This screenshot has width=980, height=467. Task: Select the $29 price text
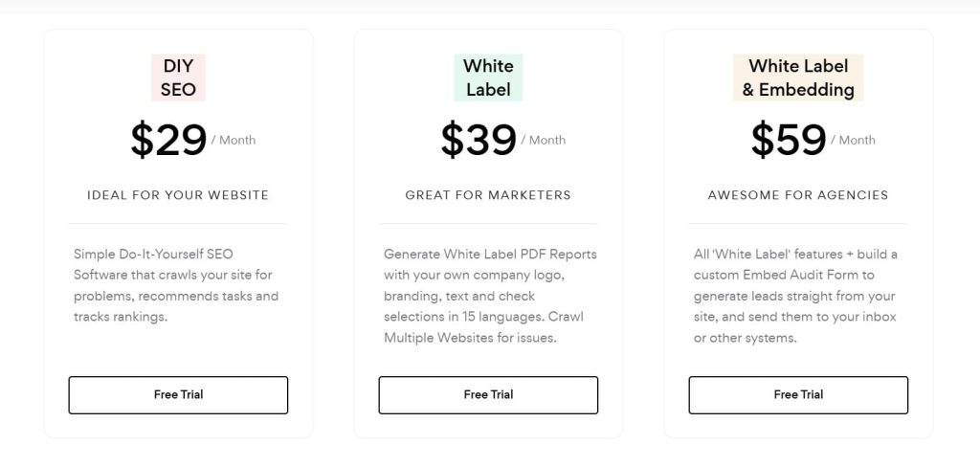(168, 140)
